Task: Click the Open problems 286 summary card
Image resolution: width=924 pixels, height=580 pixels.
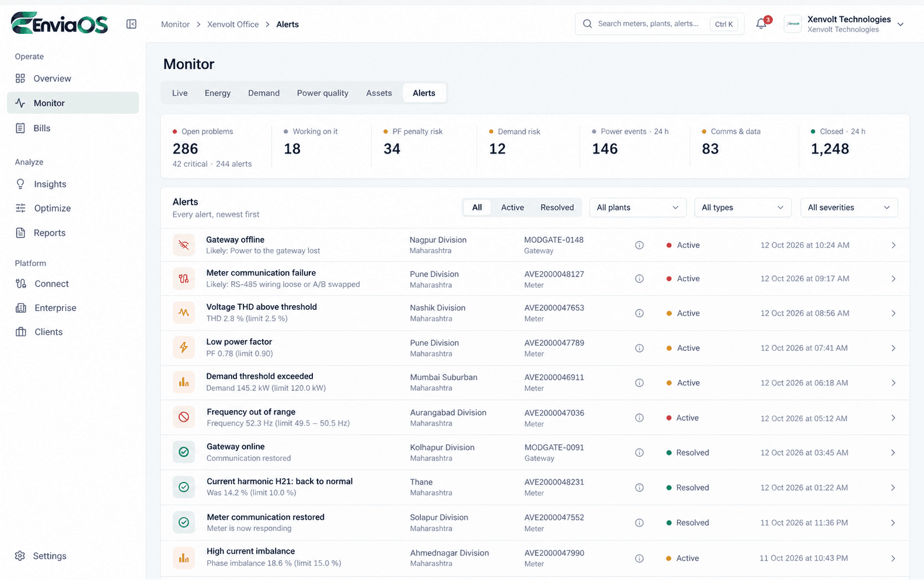Action: (x=216, y=147)
